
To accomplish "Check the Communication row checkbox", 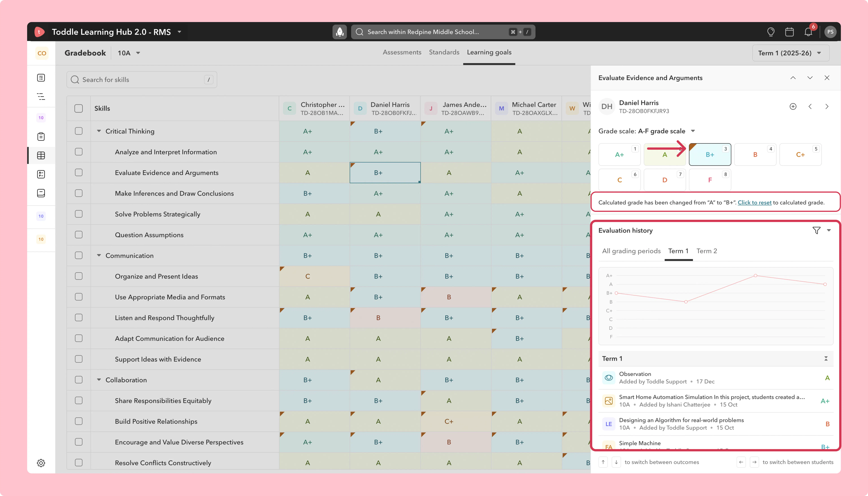I will (x=79, y=255).
